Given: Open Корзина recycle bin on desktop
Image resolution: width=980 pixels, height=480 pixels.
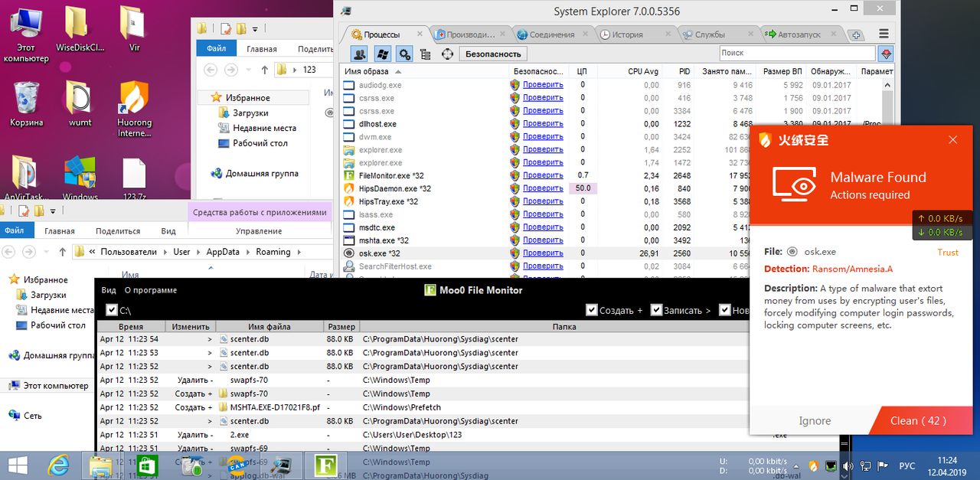Looking at the screenshot, I should pyautogui.click(x=27, y=105).
